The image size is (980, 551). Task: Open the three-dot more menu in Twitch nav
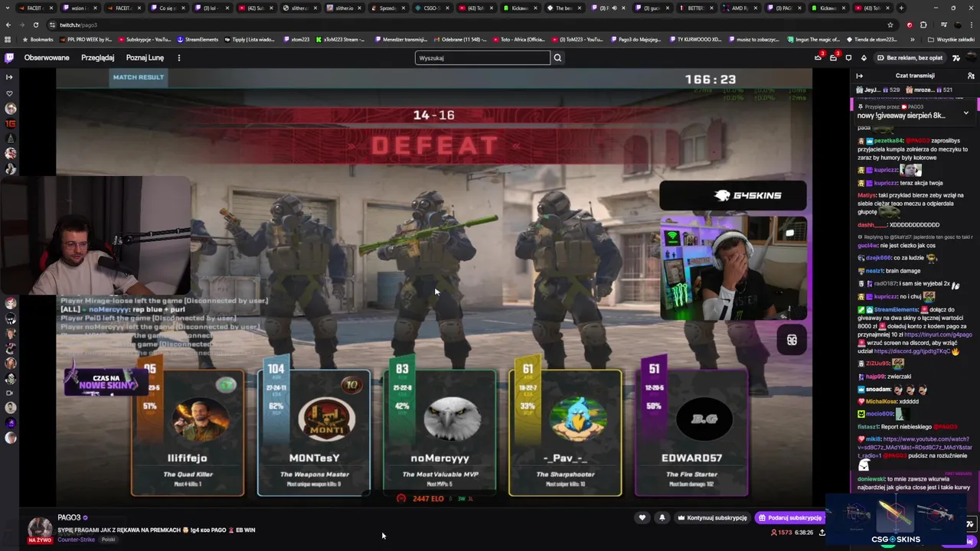[x=179, y=58]
